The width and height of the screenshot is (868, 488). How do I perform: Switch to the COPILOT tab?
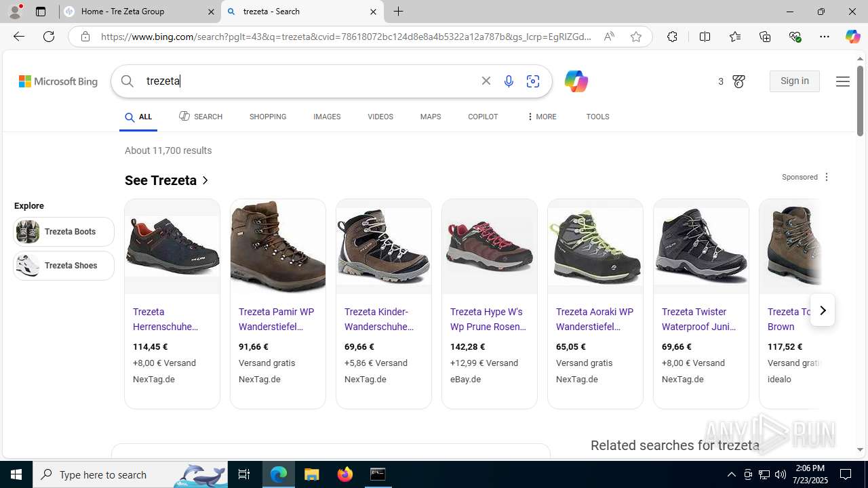483,117
